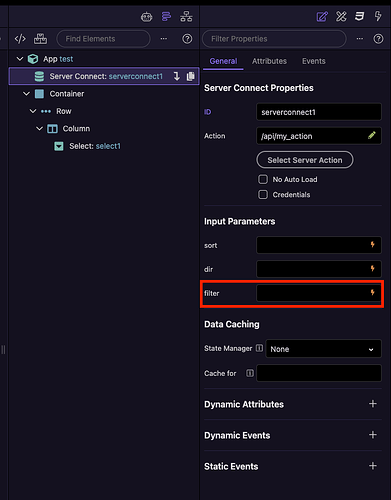
Task: Click the Find Elements search field
Action: click(103, 39)
